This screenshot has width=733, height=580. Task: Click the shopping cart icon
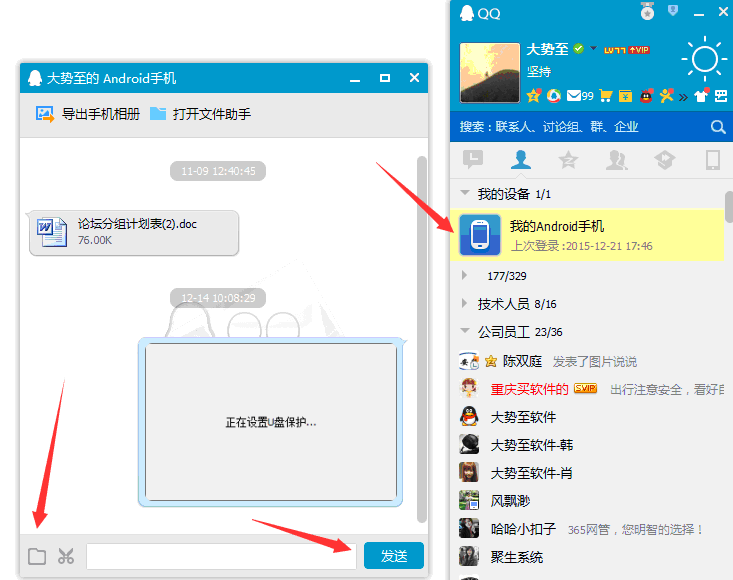click(x=605, y=96)
